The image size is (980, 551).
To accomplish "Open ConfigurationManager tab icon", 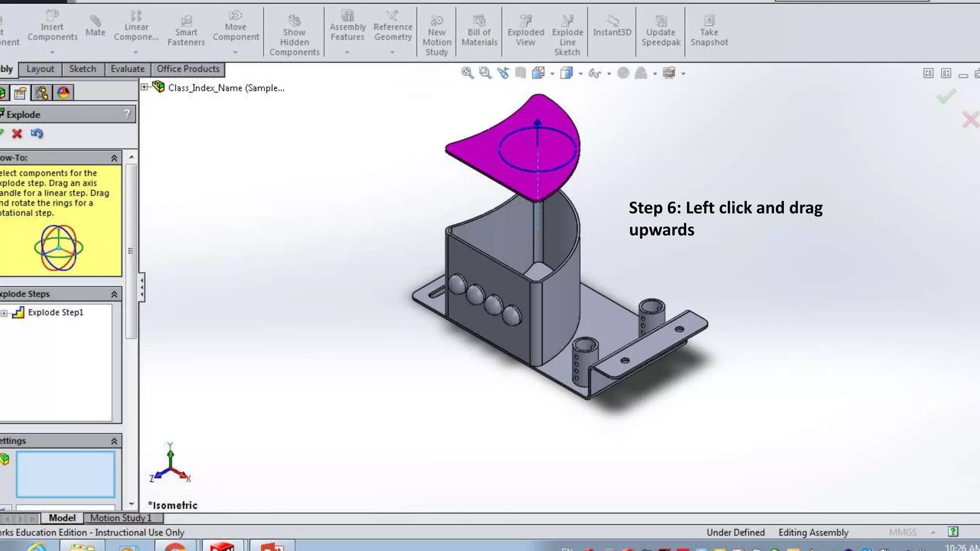I will pyautogui.click(x=42, y=93).
